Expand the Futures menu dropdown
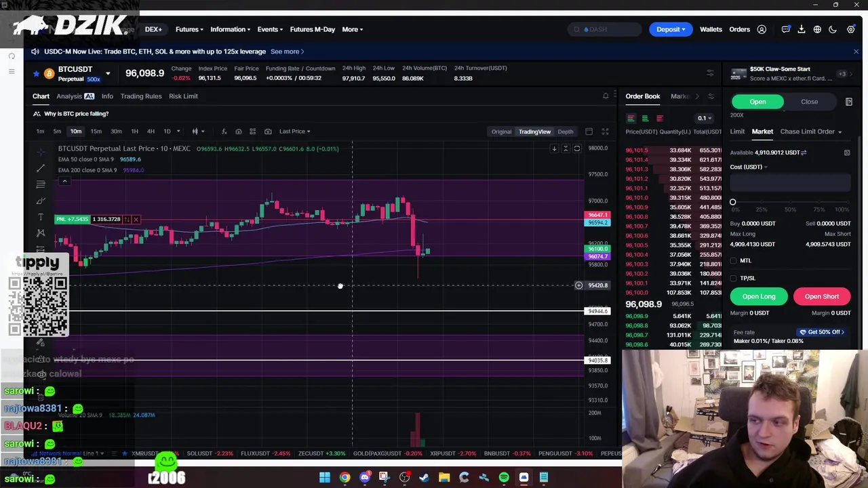Image resolution: width=868 pixels, height=488 pixels. click(x=189, y=29)
